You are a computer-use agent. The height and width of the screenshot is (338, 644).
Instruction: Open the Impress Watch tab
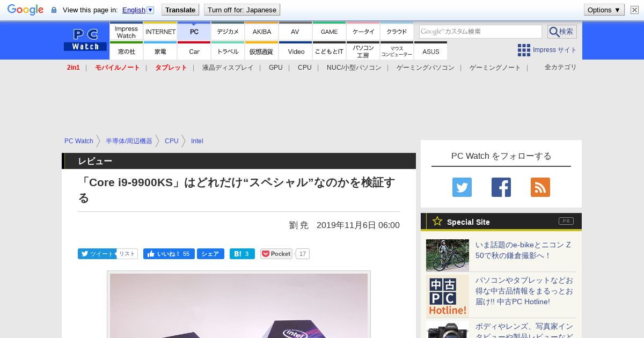(126, 32)
